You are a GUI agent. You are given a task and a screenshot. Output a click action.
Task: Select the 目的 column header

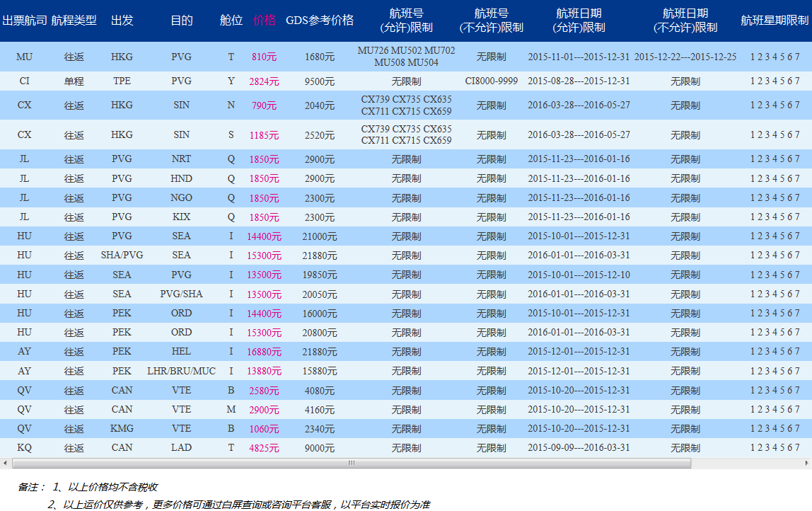pos(182,21)
